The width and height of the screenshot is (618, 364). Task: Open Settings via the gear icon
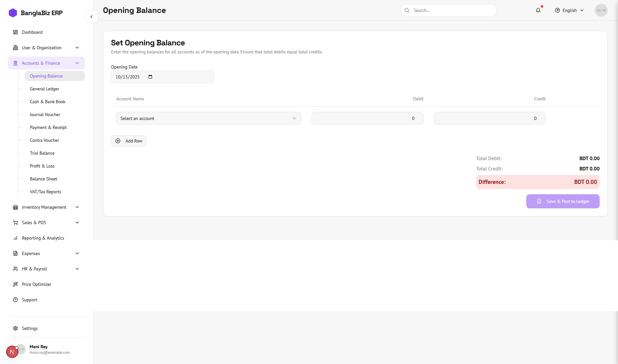click(x=15, y=328)
